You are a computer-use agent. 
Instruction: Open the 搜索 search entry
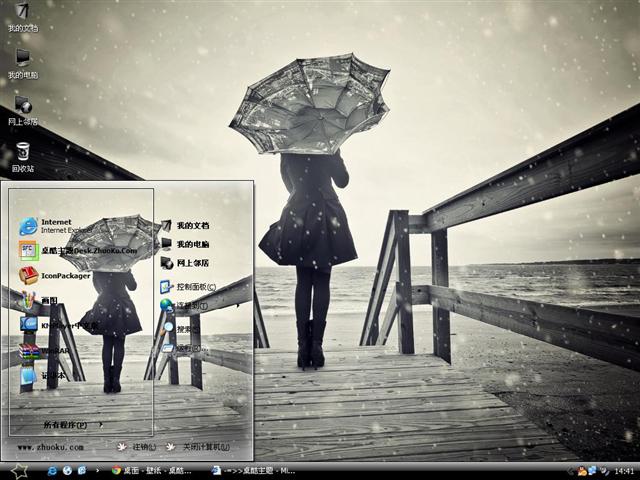click(181, 328)
